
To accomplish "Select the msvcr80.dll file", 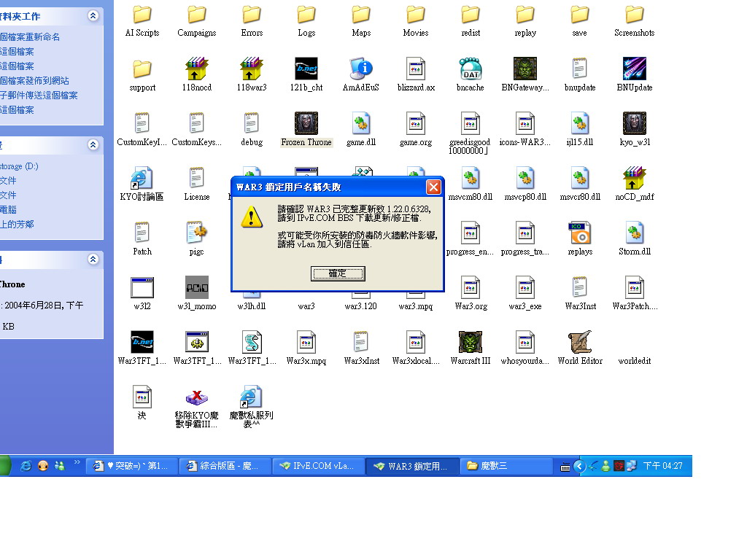I will point(580,178).
